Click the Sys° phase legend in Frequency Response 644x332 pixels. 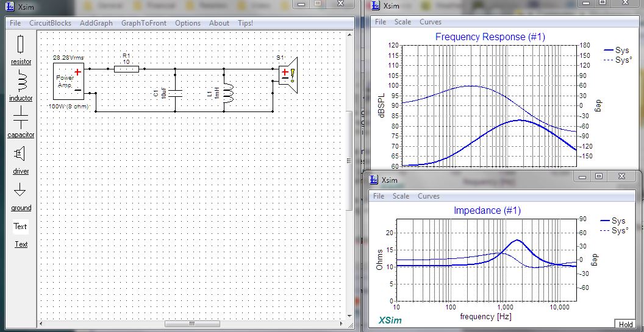[617, 60]
